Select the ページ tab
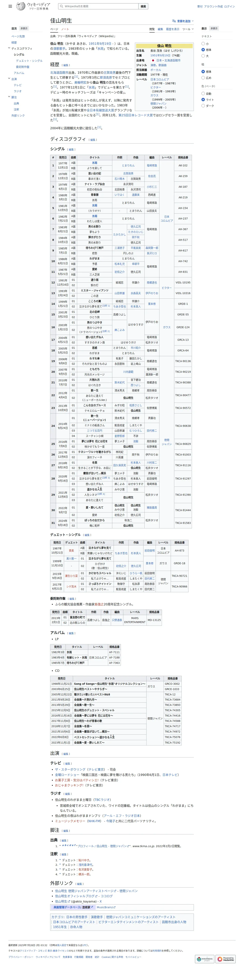 54,29
